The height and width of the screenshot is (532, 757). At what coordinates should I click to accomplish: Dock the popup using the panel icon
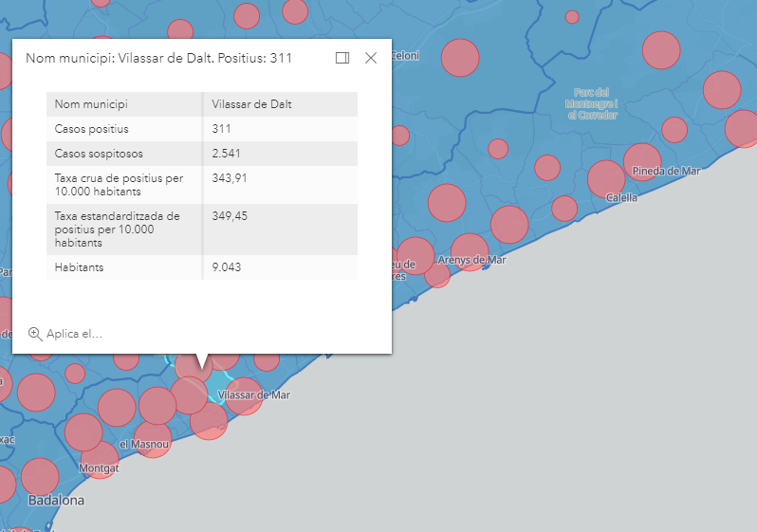click(342, 58)
